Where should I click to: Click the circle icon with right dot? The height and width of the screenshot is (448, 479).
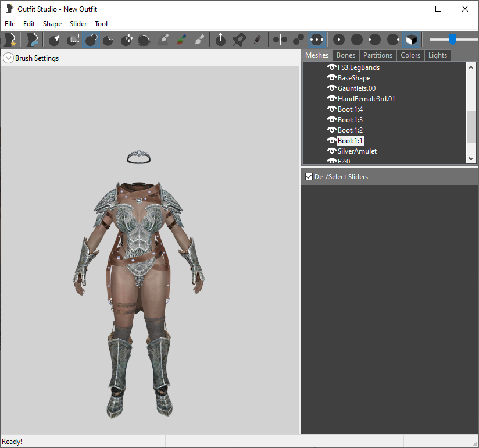click(x=393, y=40)
